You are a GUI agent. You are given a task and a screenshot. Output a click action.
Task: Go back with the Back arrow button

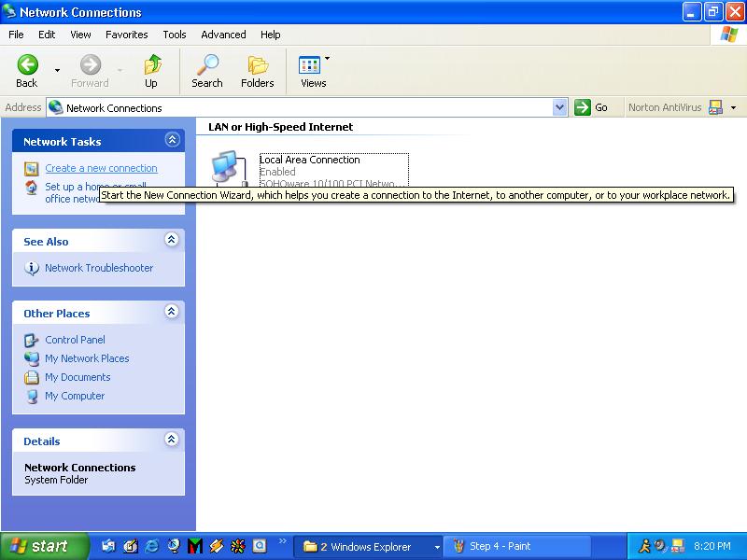click(x=27, y=71)
